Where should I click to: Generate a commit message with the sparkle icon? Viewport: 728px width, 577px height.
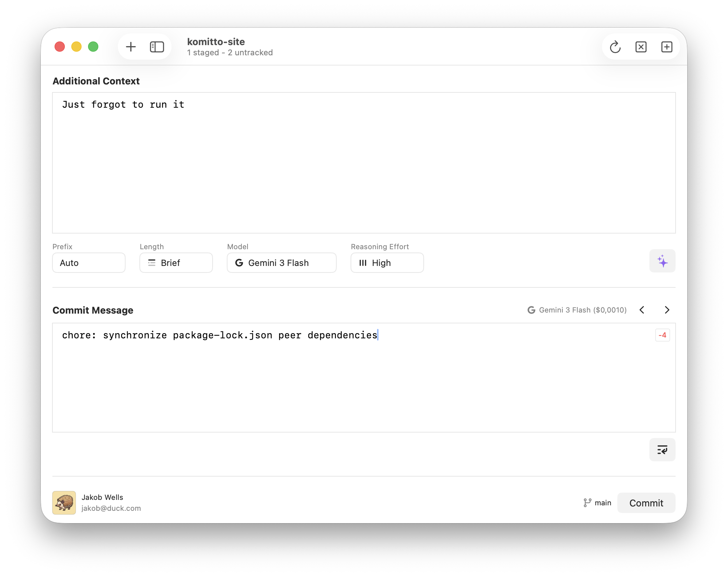tap(662, 261)
